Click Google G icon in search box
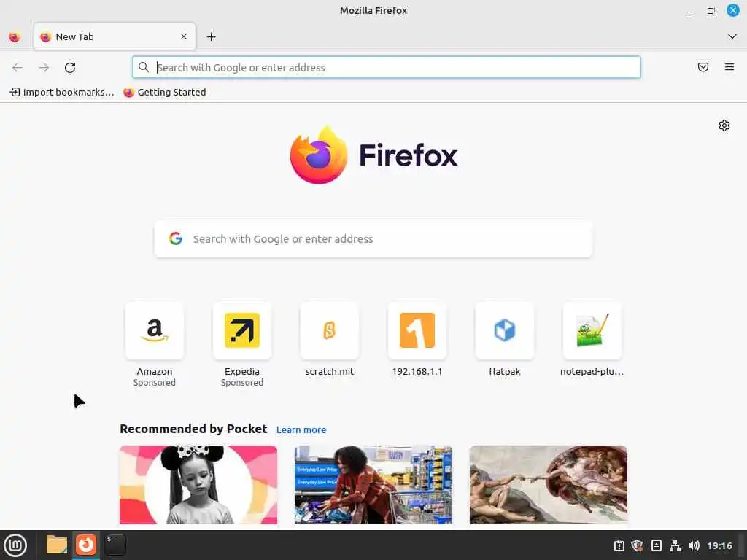Image resolution: width=747 pixels, height=560 pixels. click(176, 238)
